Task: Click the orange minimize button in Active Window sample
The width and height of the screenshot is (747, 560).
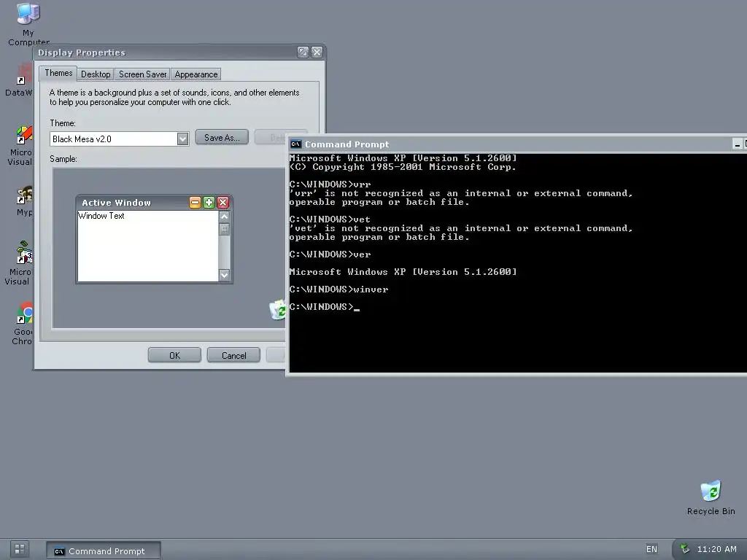Action: point(195,203)
